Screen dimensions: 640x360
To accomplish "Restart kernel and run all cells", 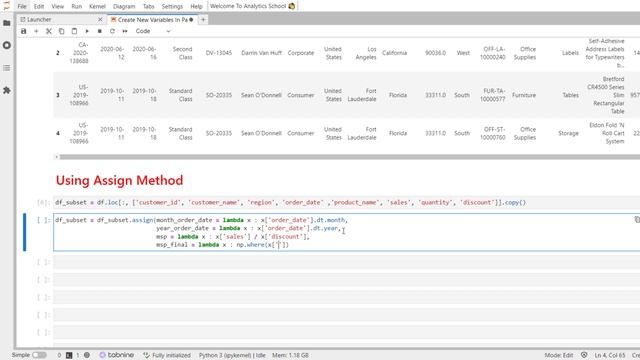I will tap(125, 31).
